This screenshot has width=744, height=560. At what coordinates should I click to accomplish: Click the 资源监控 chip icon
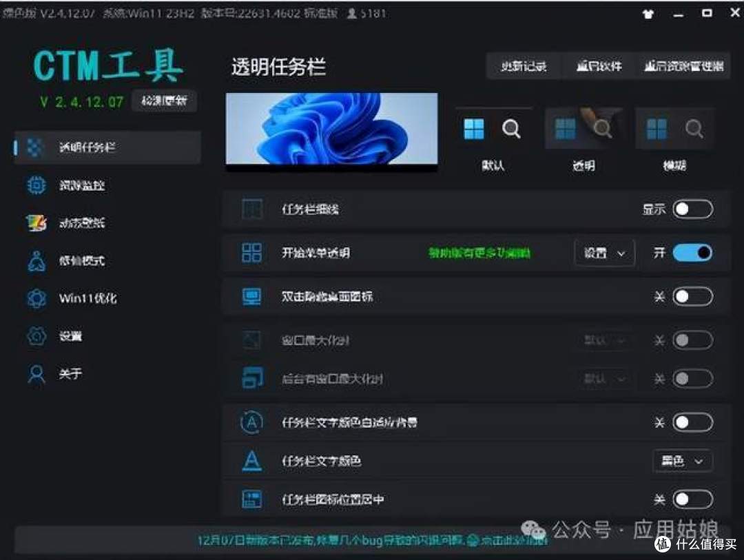click(36, 185)
